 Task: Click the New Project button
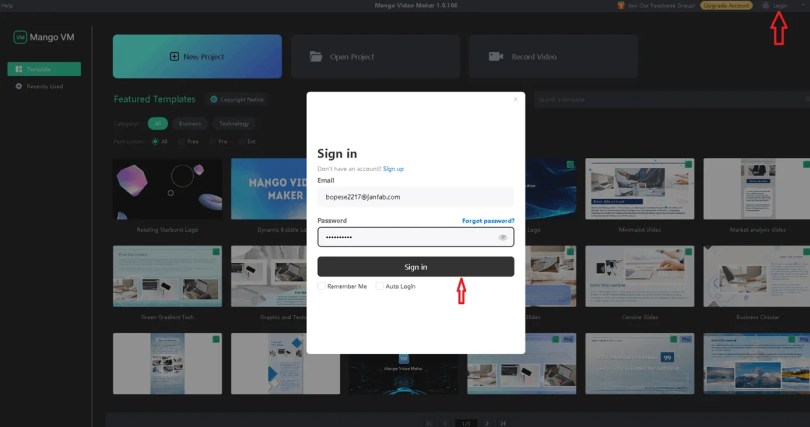[x=197, y=56]
